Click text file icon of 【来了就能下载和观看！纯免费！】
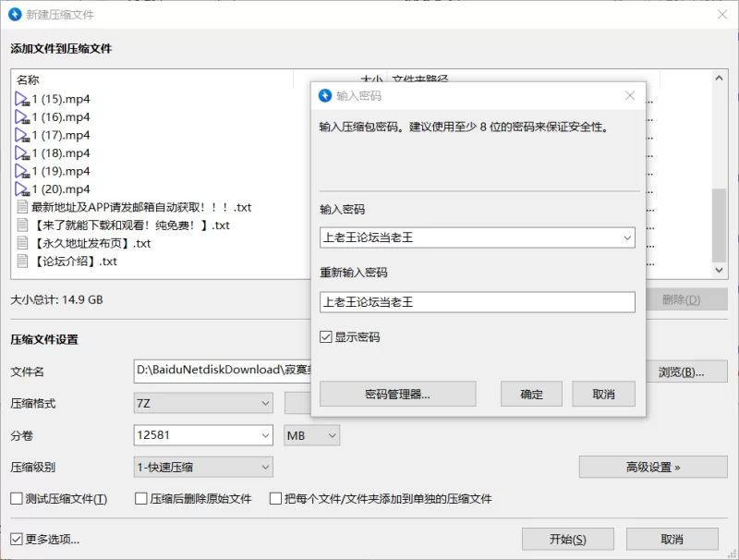This screenshot has width=739, height=560. (22, 225)
